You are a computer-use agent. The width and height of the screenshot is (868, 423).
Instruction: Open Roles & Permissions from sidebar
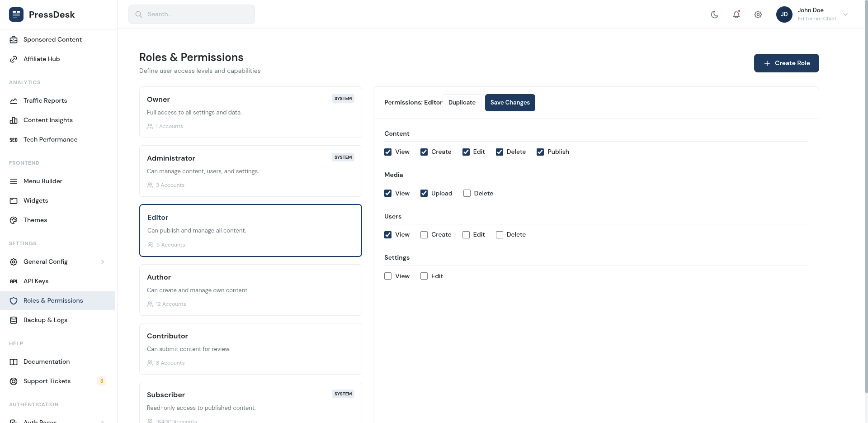[x=53, y=300]
